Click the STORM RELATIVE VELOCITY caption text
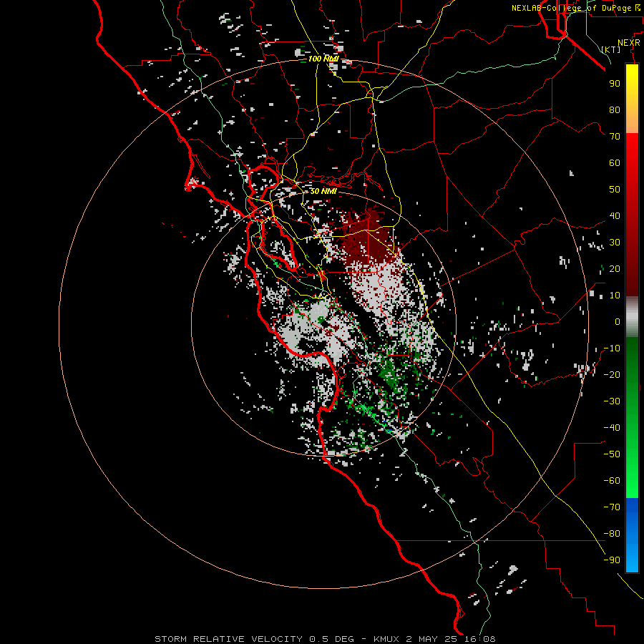644x644 pixels. click(x=228, y=639)
